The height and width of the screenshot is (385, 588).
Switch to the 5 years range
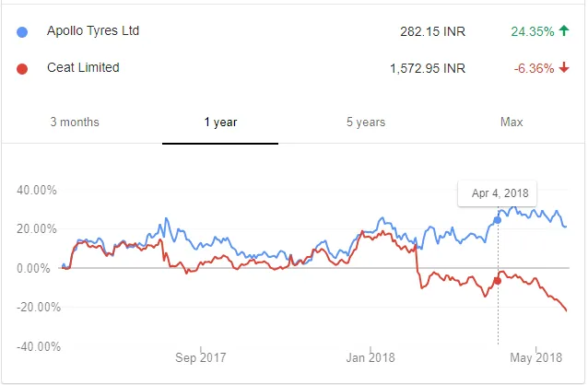366,122
